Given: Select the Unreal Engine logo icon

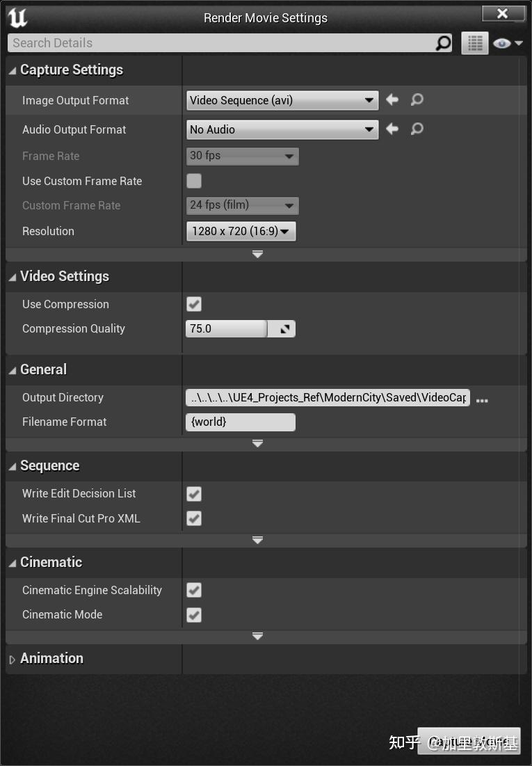Looking at the screenshot, I should (x=17, y=17).
